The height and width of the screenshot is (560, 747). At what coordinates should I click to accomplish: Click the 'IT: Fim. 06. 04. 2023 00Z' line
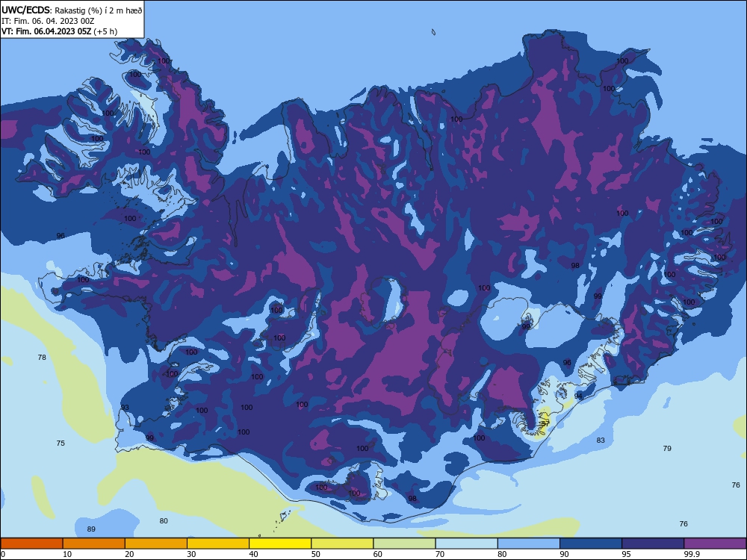[48, 21]
